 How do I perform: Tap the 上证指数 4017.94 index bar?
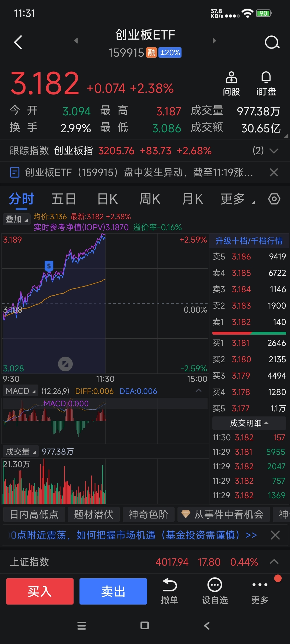[145, 562]
